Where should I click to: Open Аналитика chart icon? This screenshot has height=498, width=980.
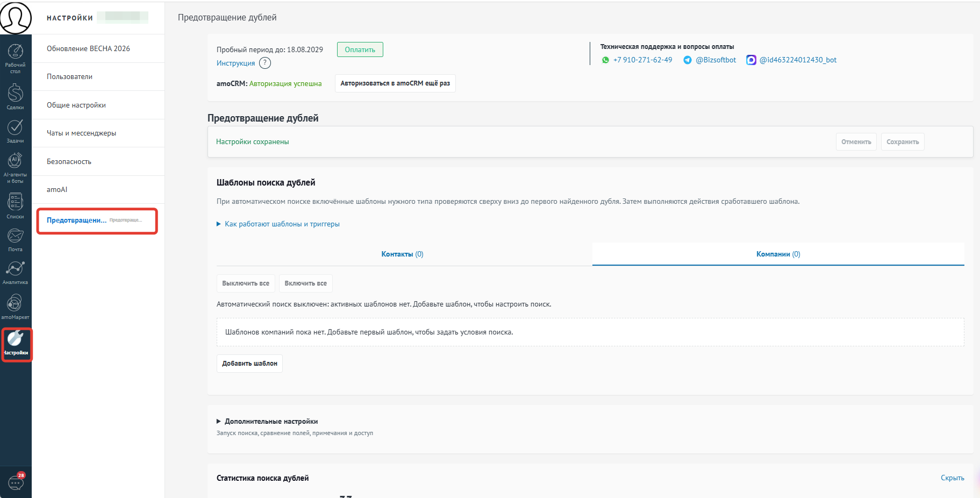pyautogui.click(x=15, y=272)
